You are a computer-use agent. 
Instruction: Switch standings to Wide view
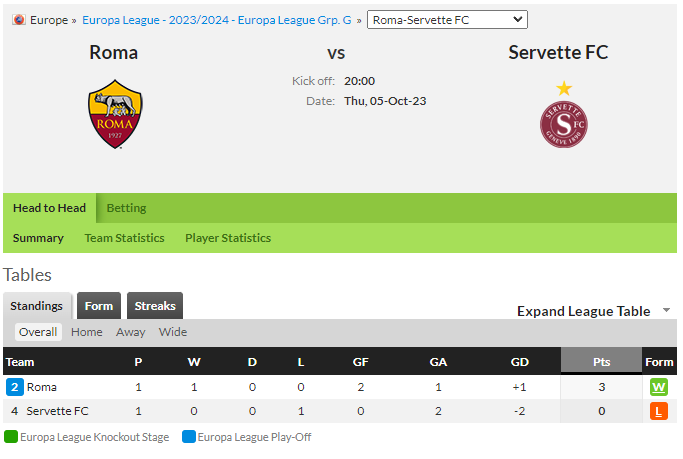click(173, 332)
